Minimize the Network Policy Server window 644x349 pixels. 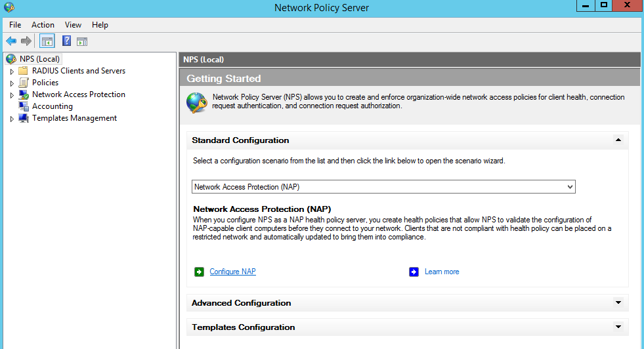pos(586,6)
